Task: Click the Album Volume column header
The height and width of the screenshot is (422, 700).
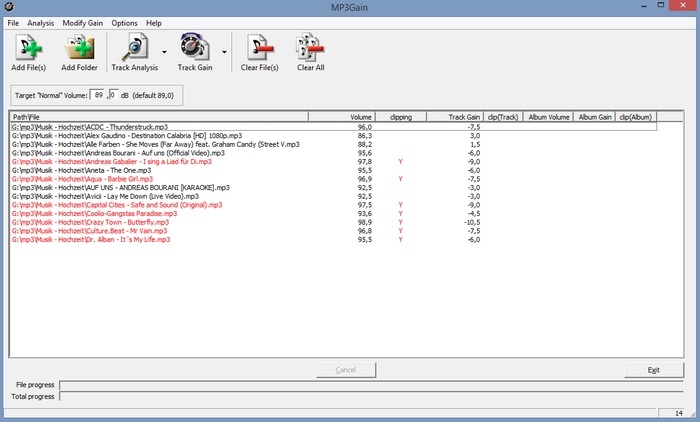Action: [x=548, y=117]
